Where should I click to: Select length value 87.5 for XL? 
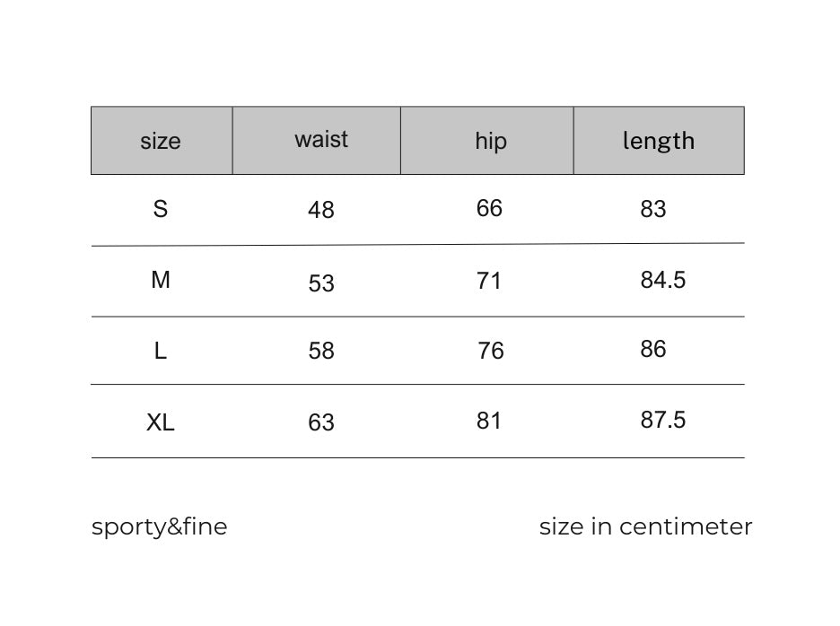(x=662, y=420)
